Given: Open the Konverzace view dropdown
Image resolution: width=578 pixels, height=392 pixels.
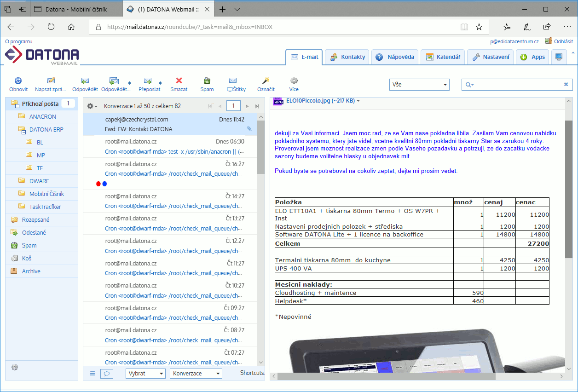Looking at the screenshot, I should [x=196, y=374].
